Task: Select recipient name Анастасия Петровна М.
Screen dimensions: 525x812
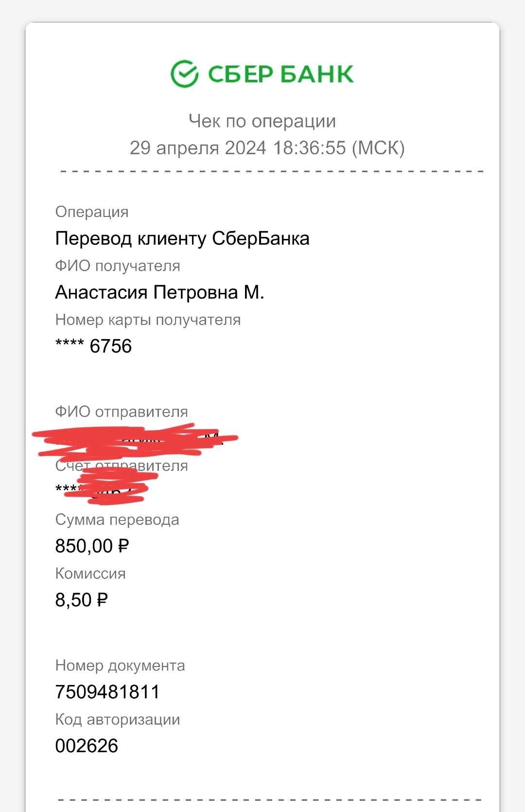Action: coord(160,292)
